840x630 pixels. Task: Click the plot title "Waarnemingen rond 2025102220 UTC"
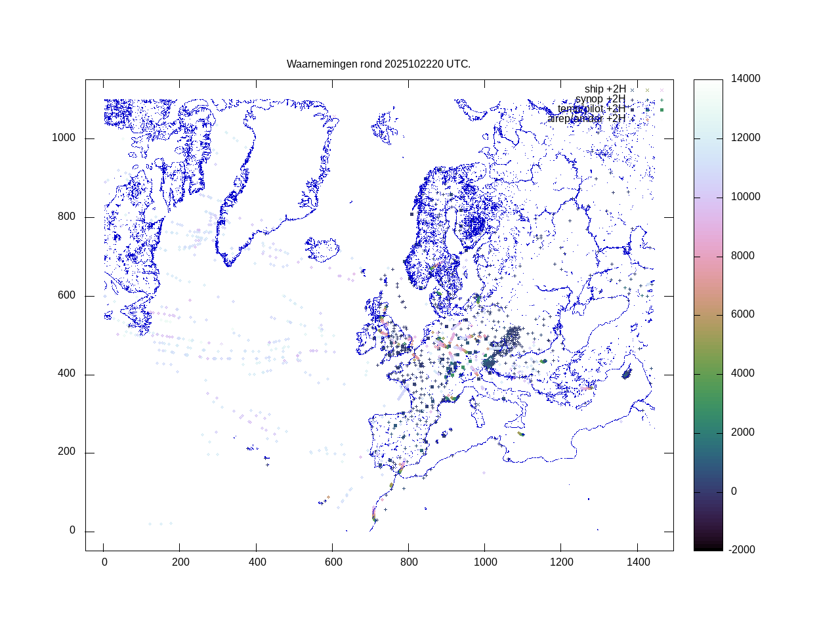click(x=378, y=64)
